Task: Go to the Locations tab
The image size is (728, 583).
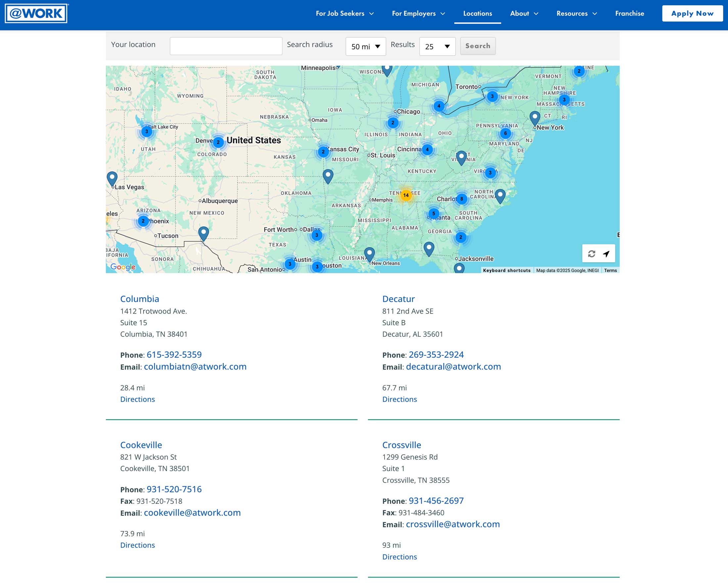Action: click(478, 14)
